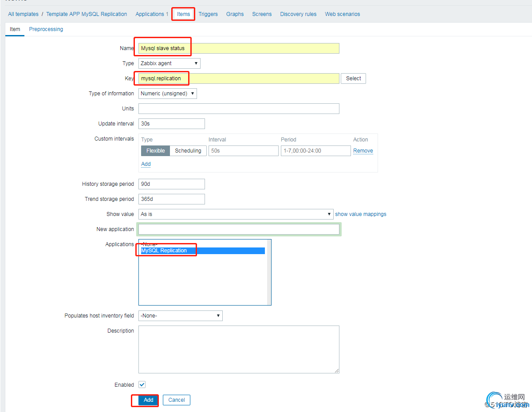Focus the Description text area
This screenshot has width=532, height=412.
click(239, 349)
